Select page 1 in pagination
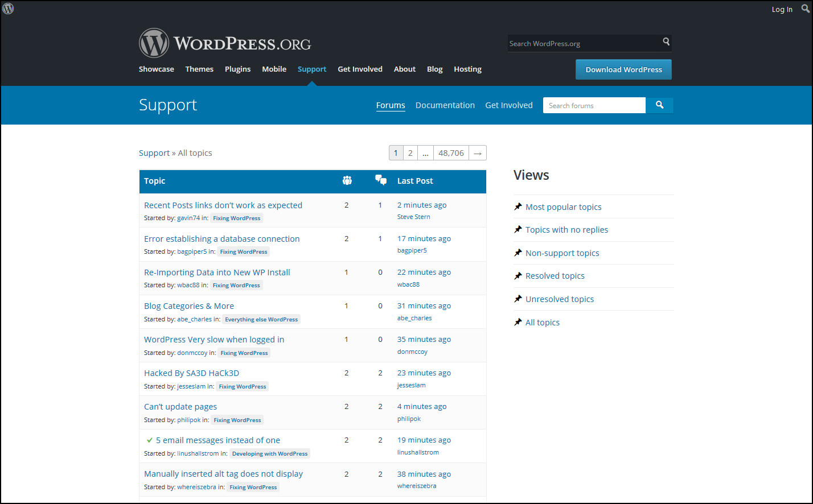Image resolution: width=813 pixels, height=504 pixels. click(396, 153)
